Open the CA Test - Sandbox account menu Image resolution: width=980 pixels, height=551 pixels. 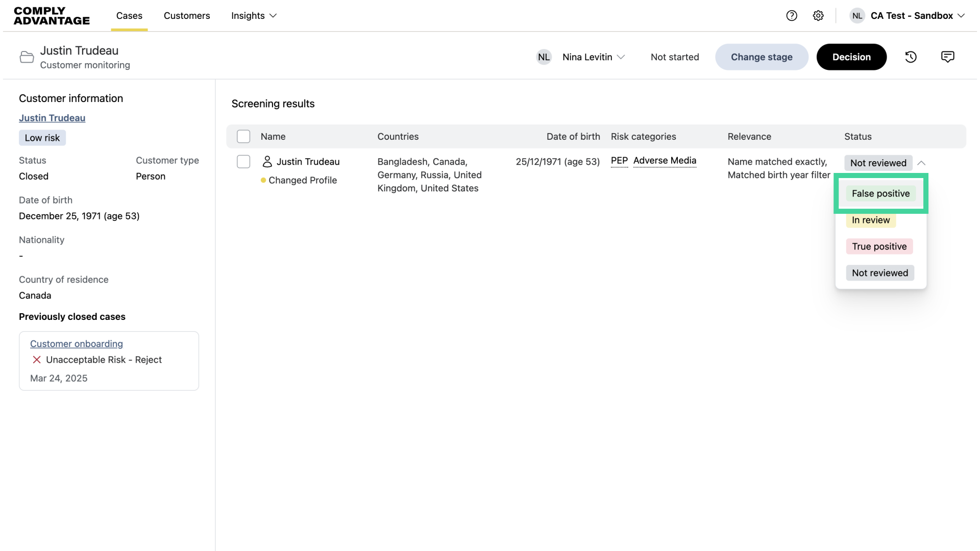(913, 16)
